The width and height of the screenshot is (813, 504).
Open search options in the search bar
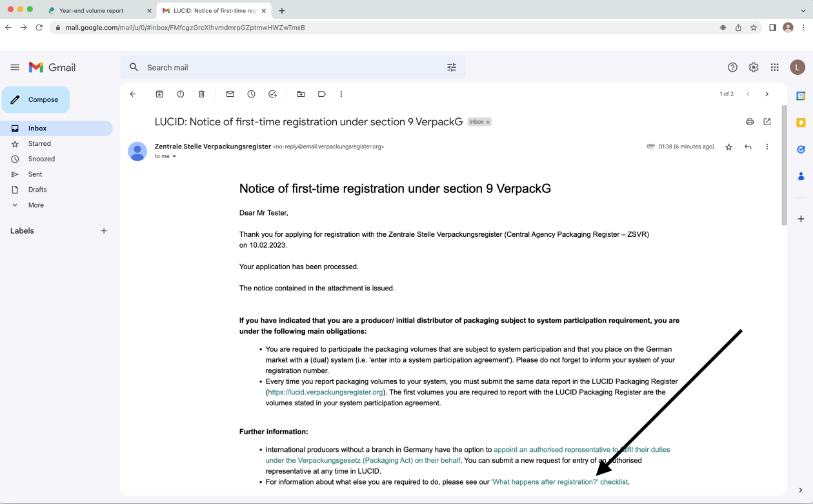coord(452,68)
